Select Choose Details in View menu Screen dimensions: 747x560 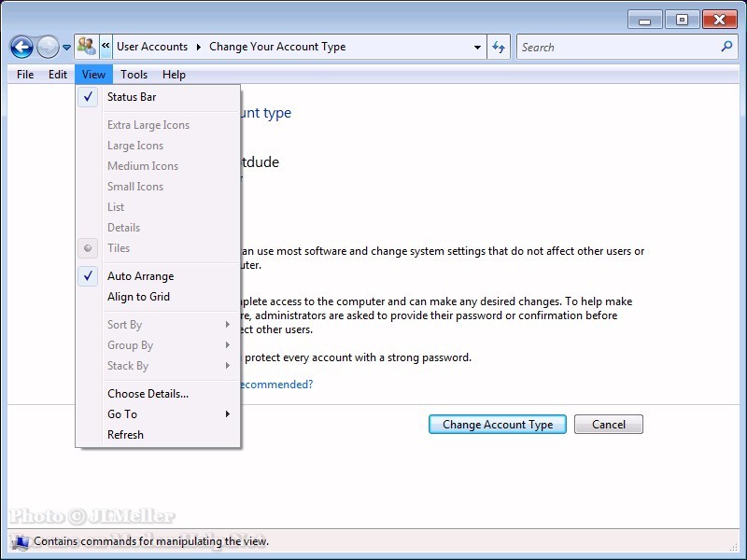148,394
